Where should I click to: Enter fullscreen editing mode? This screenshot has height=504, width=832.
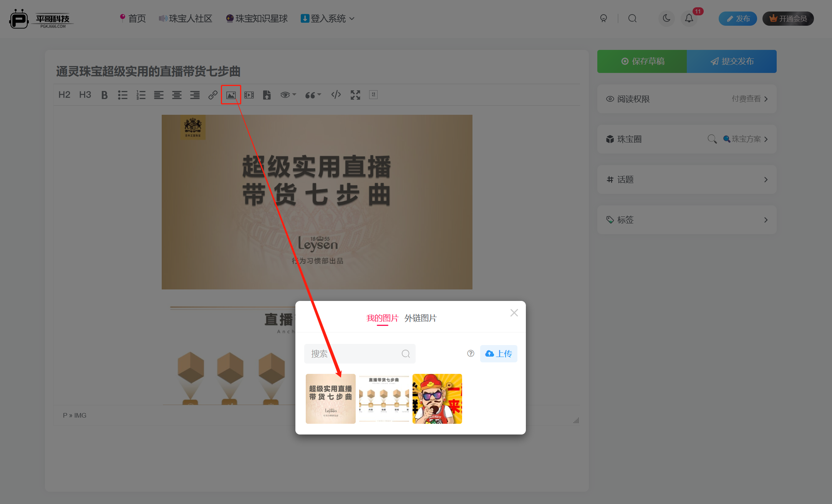[x=355, y=94]
